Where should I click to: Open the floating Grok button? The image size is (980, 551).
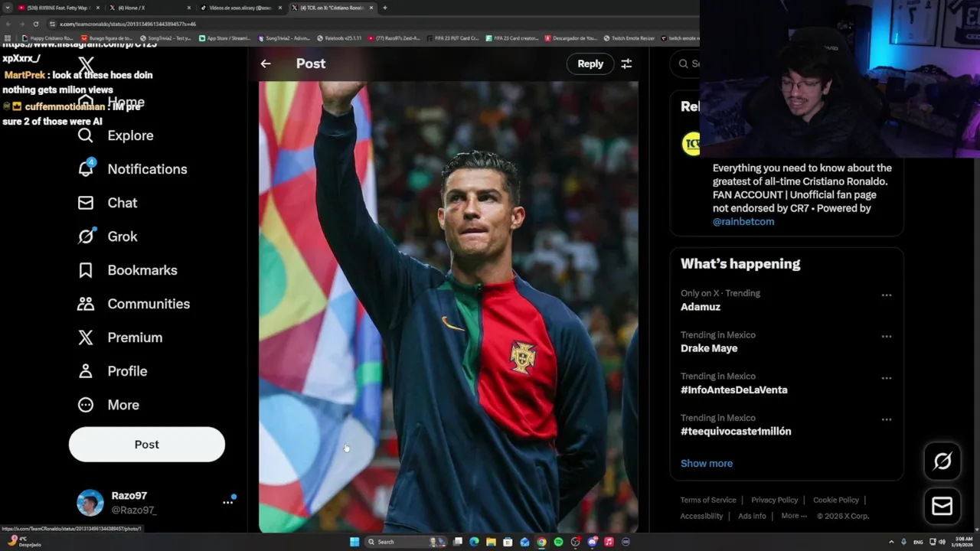tap(942, 461)
